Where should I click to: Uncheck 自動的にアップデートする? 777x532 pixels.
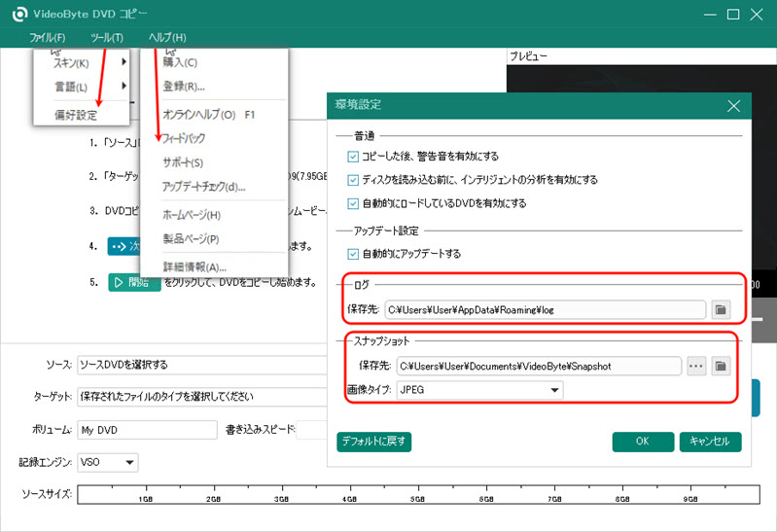pos(352,254)
